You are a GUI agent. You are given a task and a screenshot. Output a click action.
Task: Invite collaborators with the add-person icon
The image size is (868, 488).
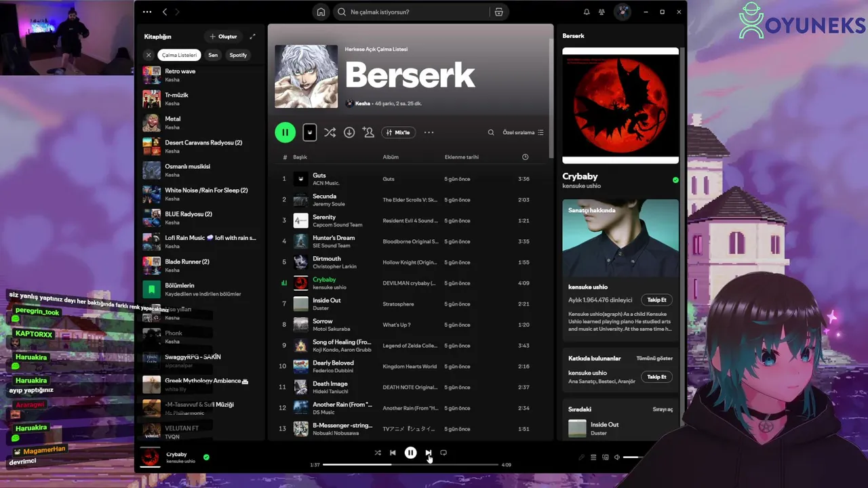coord(368,132)
